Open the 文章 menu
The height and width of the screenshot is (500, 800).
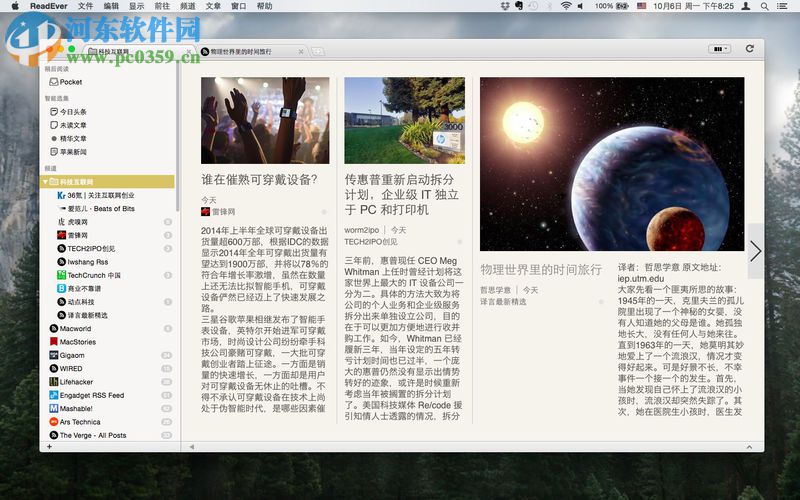point(213,6)
